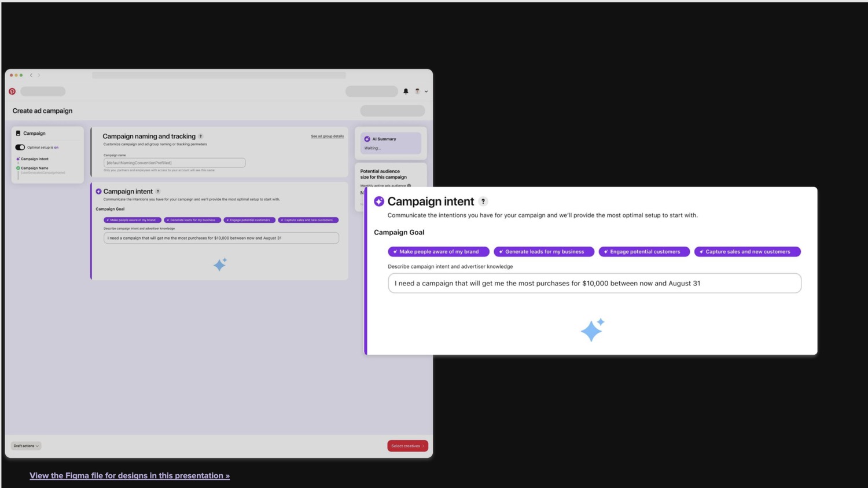Screen dimensions: 868x488
Task: Open the account menu chevron next to avatar
Action: coord(426,91)
